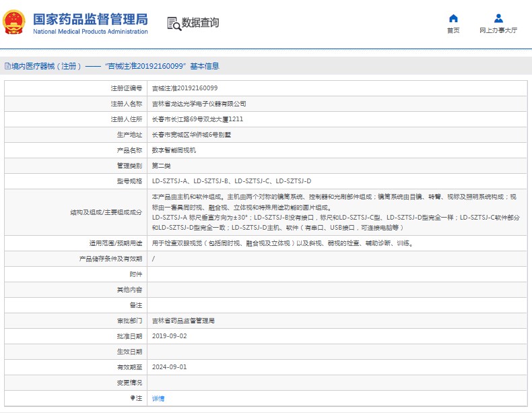Click the 变更情况 row label
Image resolution: width=532 pixels, height=413 pixels.
pyautogui.click(x=129, y=383)
